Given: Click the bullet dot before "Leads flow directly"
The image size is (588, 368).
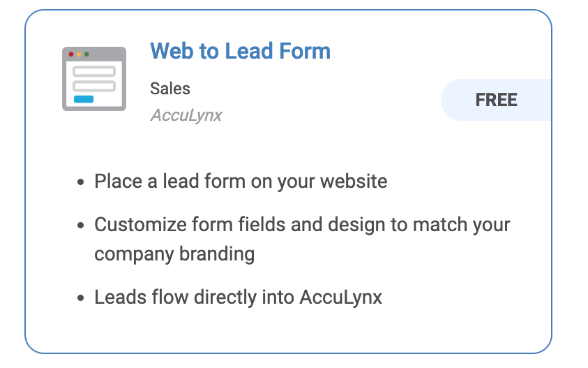Looking at the screenshot, I should (81, 299).
